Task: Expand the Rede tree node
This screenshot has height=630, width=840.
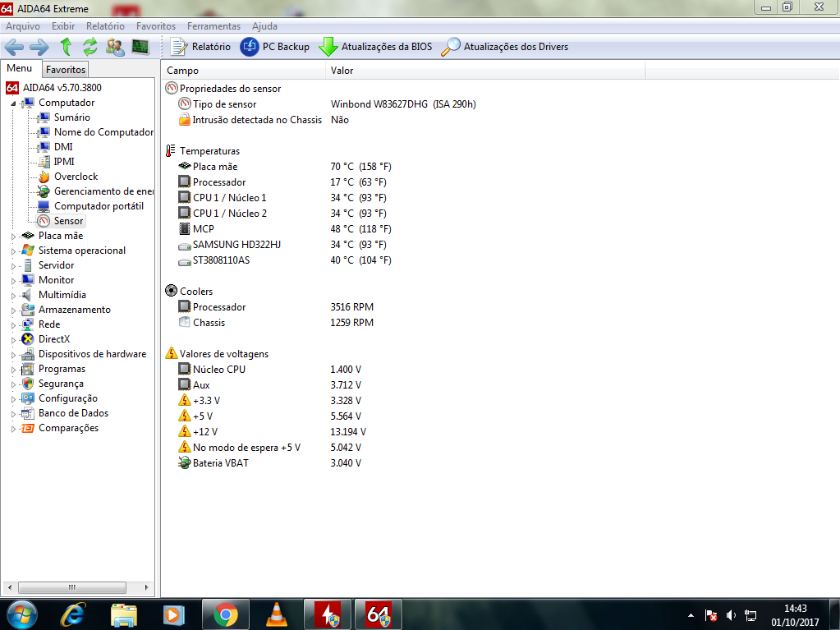Action: click(13, 325)
